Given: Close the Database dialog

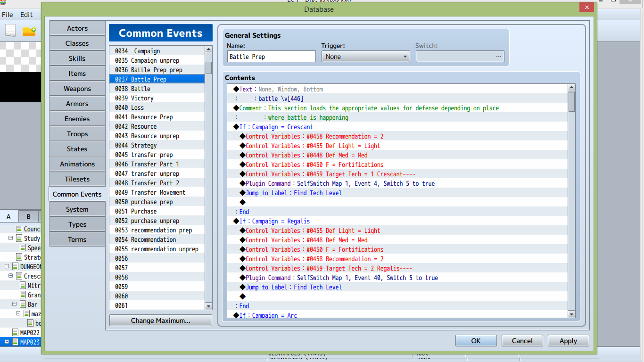Looking at the screenshot, I should pyautogui.click(x=586, y=8).
